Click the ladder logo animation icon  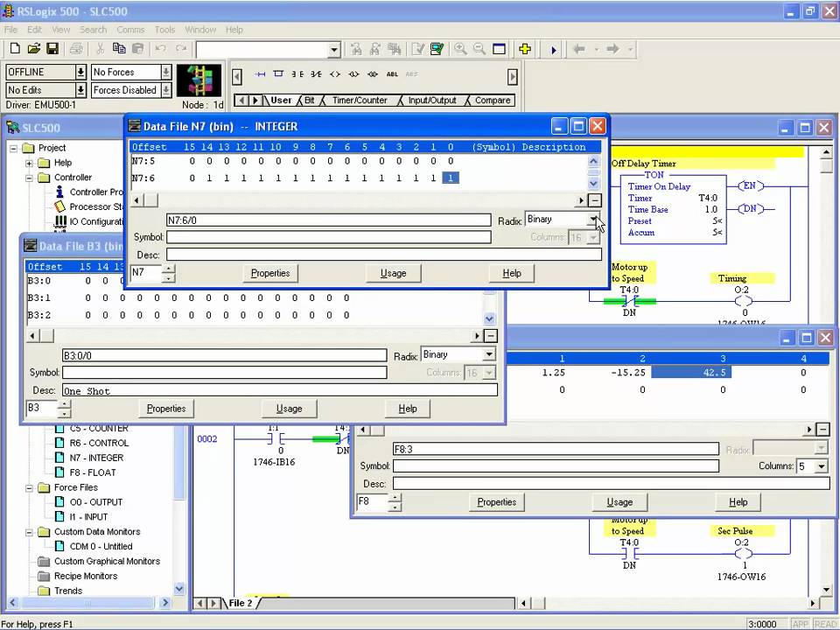tap(199, 80)
